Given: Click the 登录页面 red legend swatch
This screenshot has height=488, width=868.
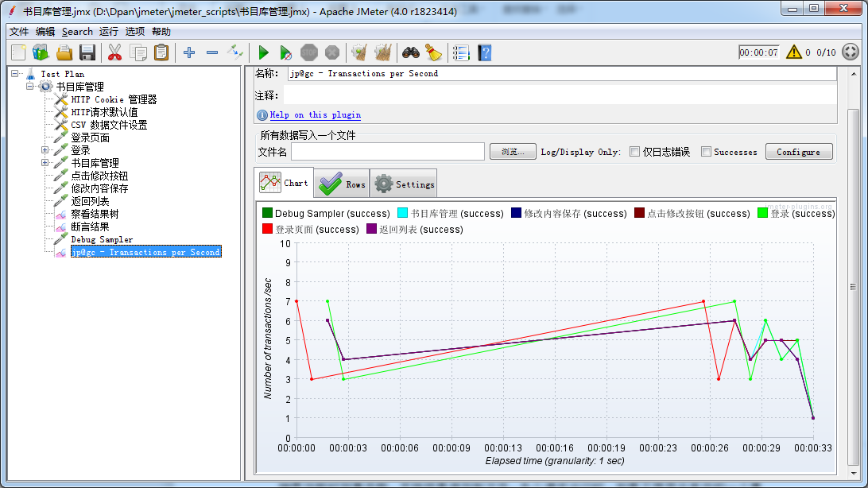Looking at the screenshot, I should click(x=267, y=229).
